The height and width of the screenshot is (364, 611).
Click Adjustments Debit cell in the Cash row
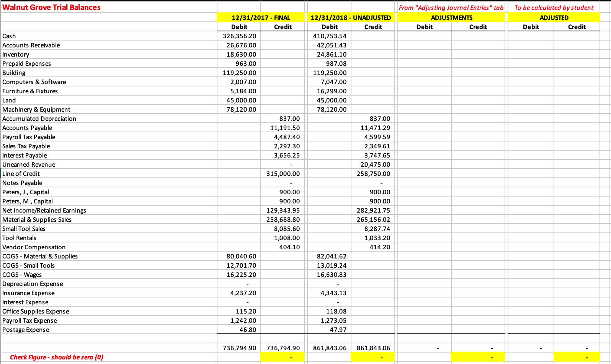coord(425,36)
